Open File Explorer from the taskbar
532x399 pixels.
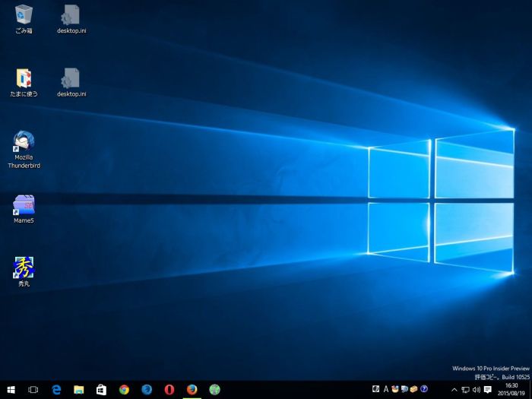(78, 389)
